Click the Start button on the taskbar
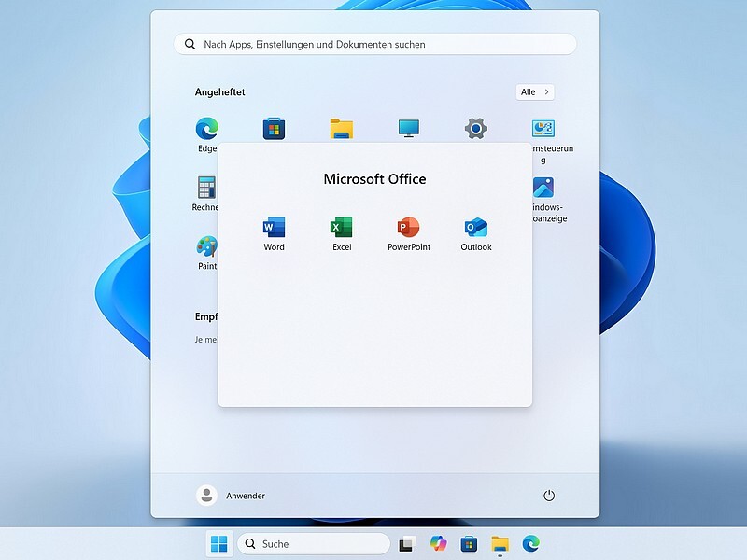 (x=219, y=543)
